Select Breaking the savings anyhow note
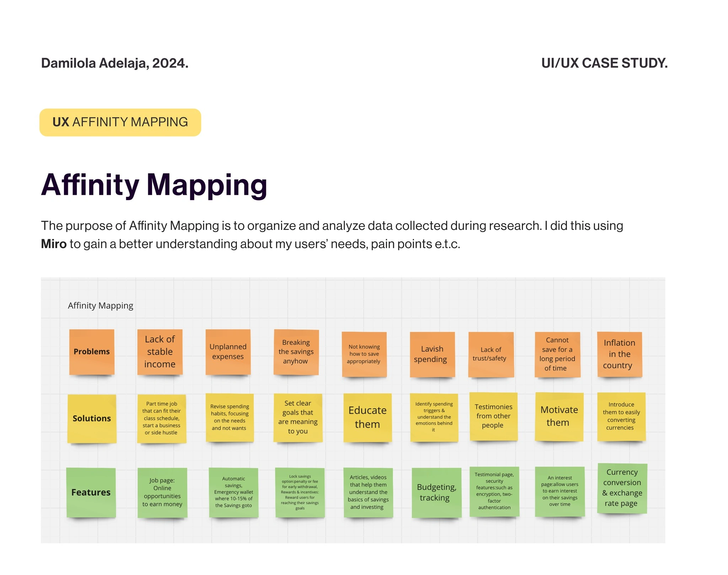728x575 pixels. (x=296, y=352)
